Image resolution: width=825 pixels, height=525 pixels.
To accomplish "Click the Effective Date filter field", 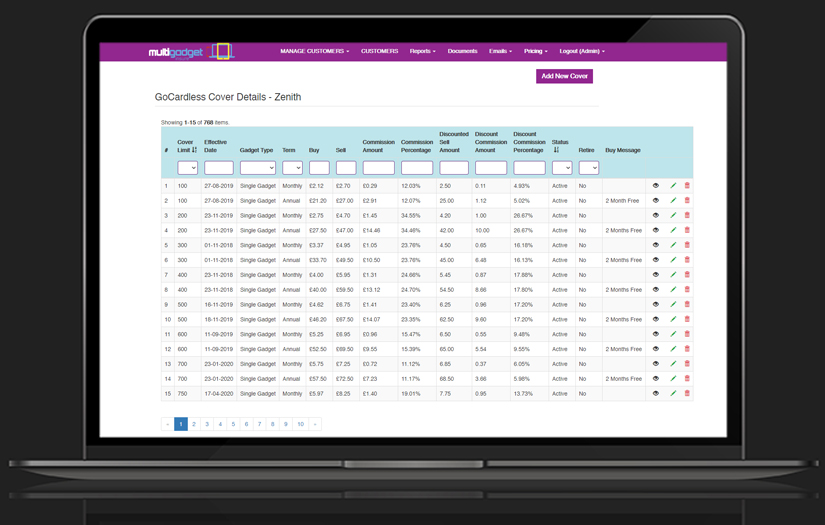I will (x=219, y=168).
